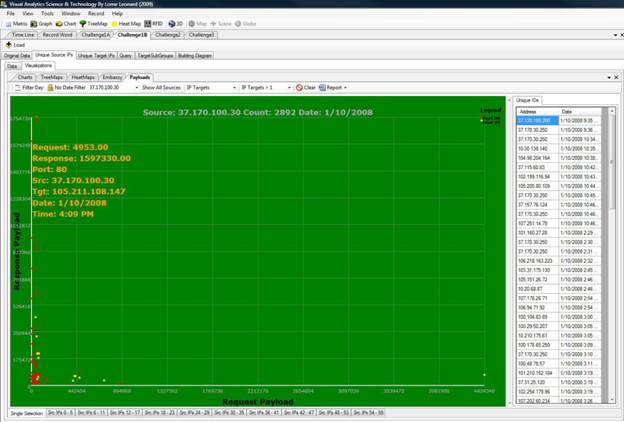Switch to 3D view tool
The image size is (624, 422).
[x=176, y=24]
